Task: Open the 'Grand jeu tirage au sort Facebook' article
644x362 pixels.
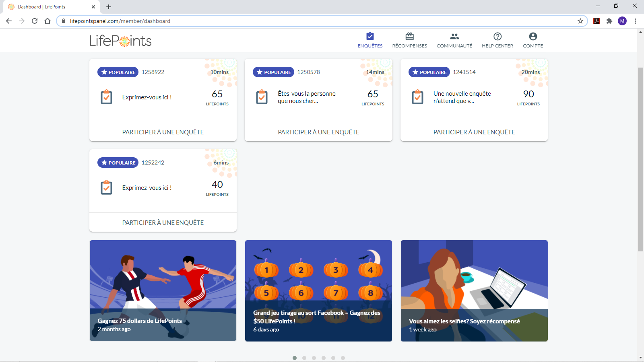Action: click(x=318, y=290)
